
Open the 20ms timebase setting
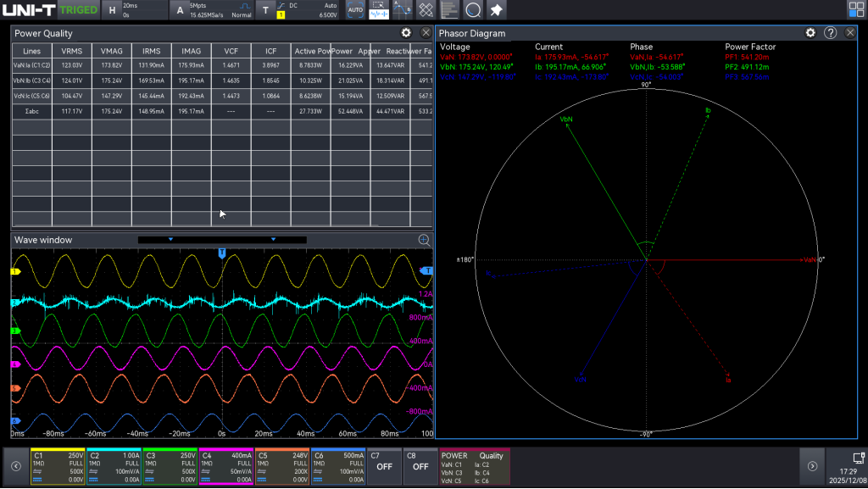pos(131,6)
